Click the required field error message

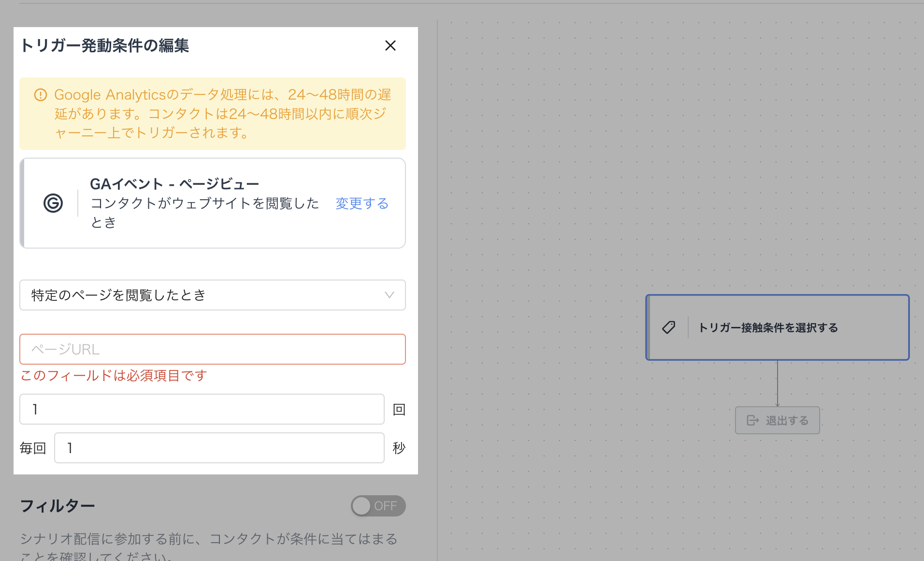tap(114, 375)
